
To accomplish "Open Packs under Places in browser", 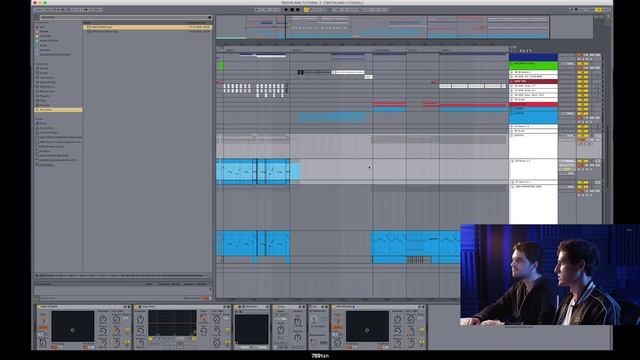I will pyautogui.click(x=43, y=123).
